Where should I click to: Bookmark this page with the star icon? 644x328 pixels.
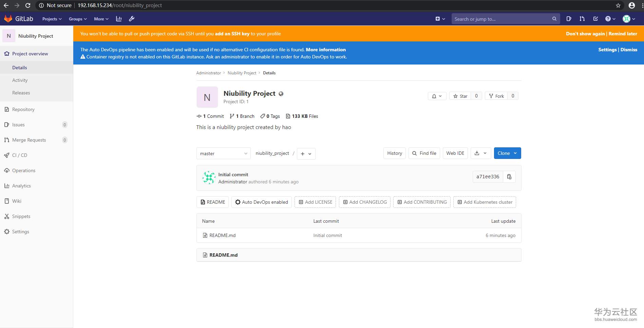click(x=618, y=5)
